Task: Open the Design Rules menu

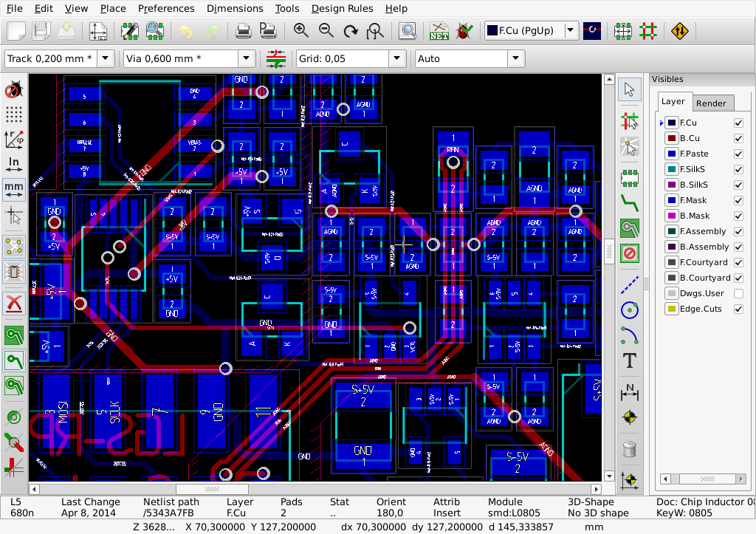Action: tap(342, 8)
